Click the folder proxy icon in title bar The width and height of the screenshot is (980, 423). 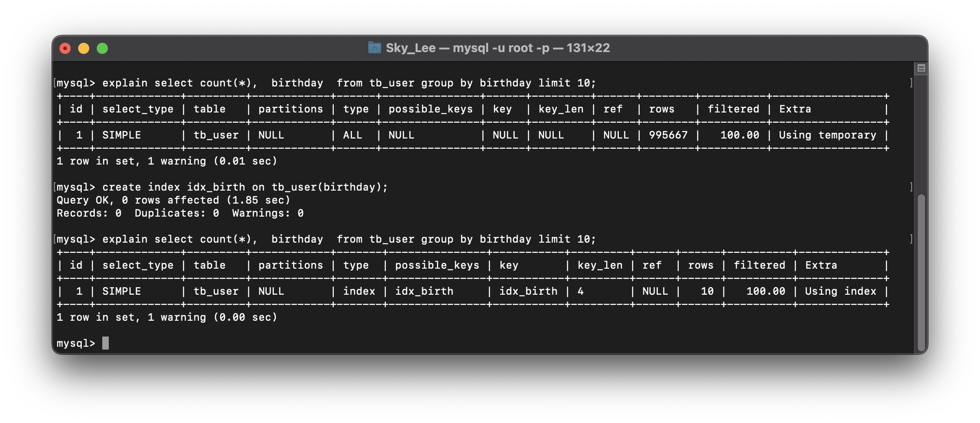click(374, 48)
